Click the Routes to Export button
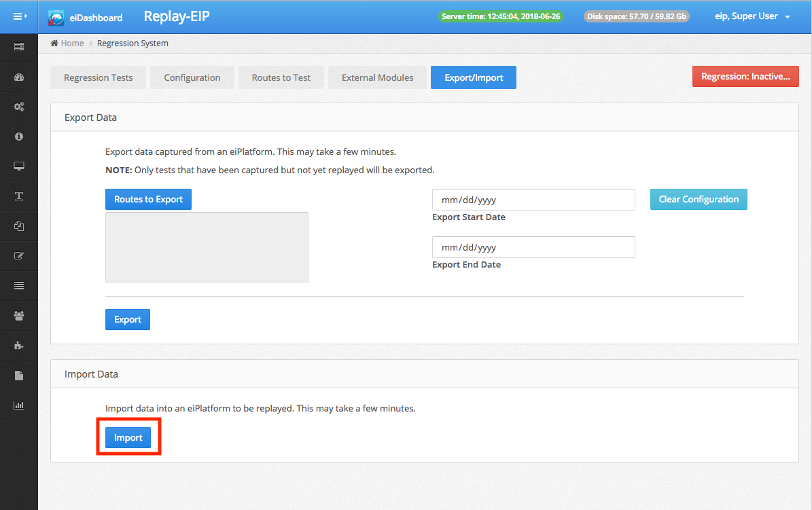812x510 pixels. (x=149, y=200)
